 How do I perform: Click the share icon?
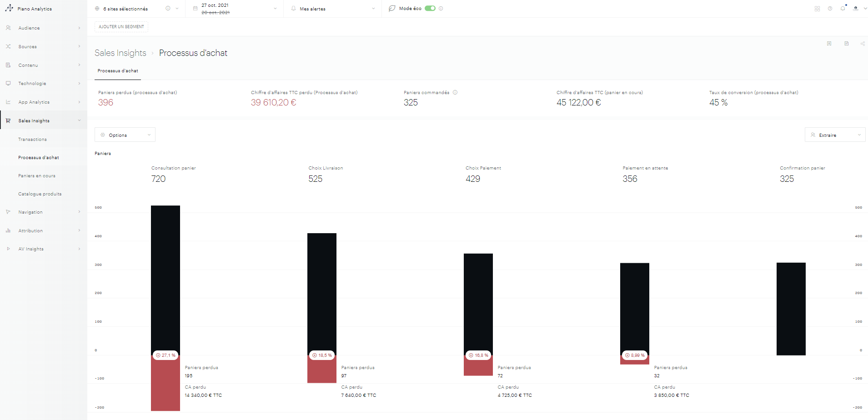coord(863,44)
